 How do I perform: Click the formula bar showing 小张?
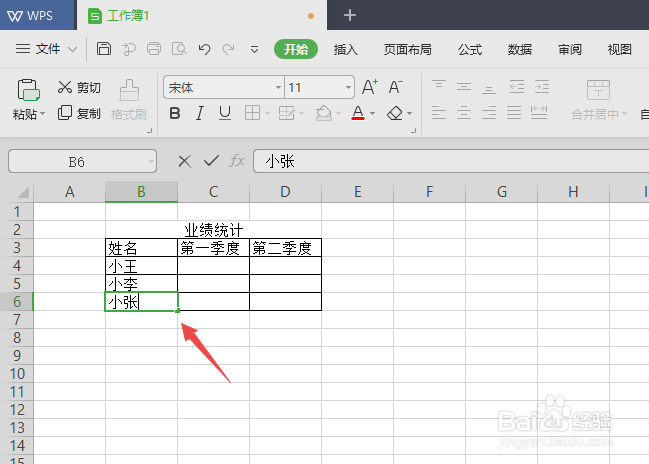coord(451,161)
